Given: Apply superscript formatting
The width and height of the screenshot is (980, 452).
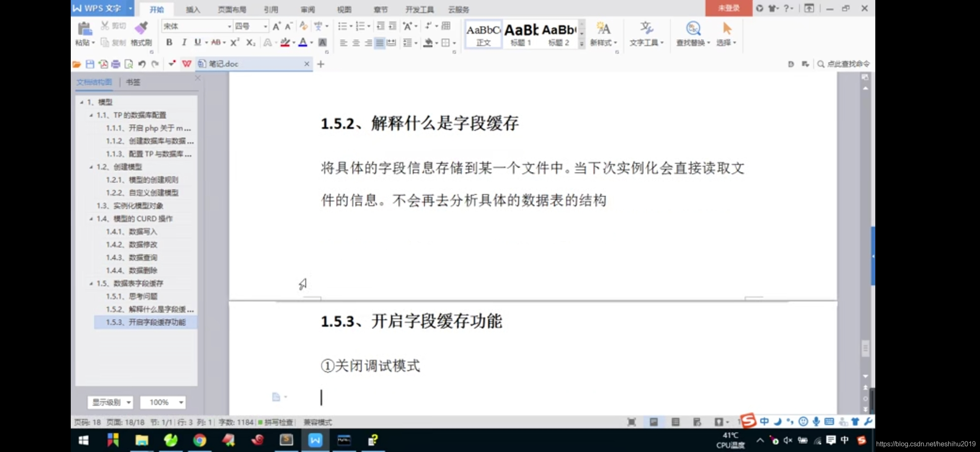Looking at the screenshot, I should [235, 42].
